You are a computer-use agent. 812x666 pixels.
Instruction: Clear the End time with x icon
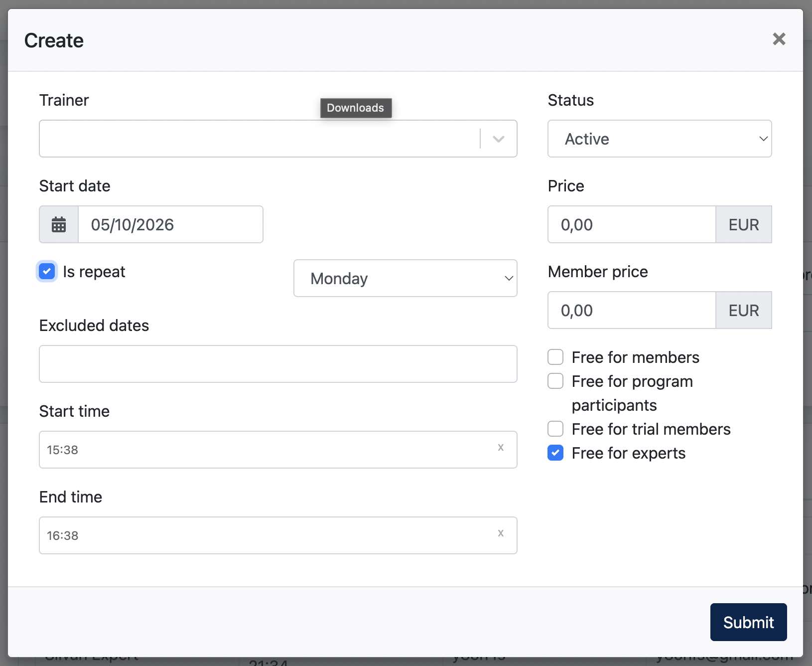(501, 533)
